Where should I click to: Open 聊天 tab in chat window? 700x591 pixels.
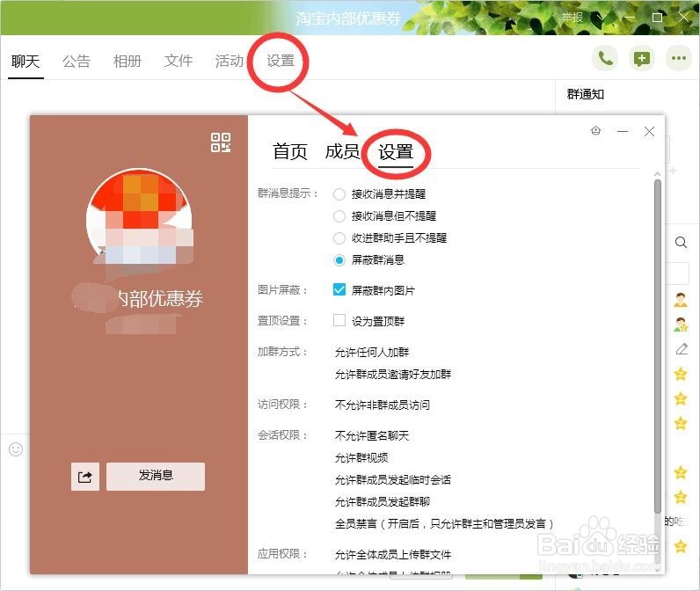[26, 62]
